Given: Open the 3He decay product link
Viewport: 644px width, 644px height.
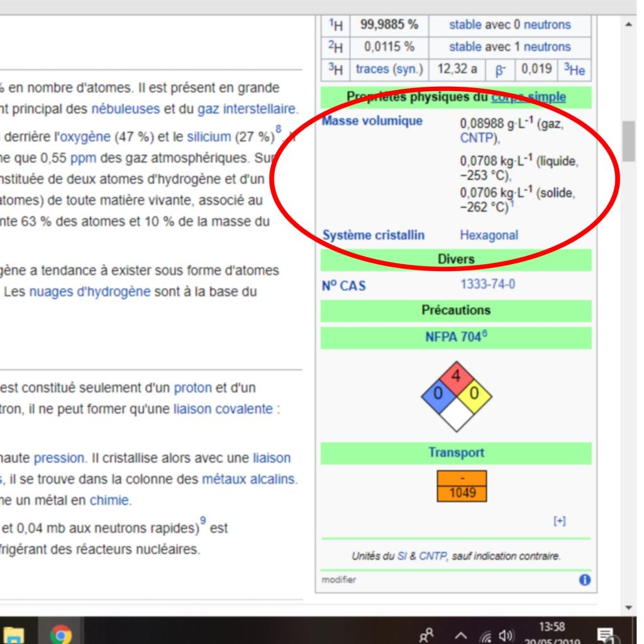Looking at the screenshot, I should click(x=574, y=69).
